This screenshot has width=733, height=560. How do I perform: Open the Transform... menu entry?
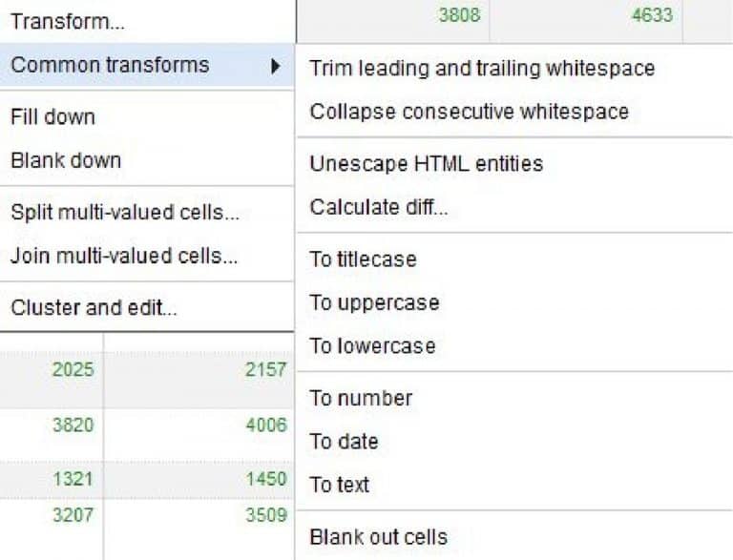coord(67,20)
